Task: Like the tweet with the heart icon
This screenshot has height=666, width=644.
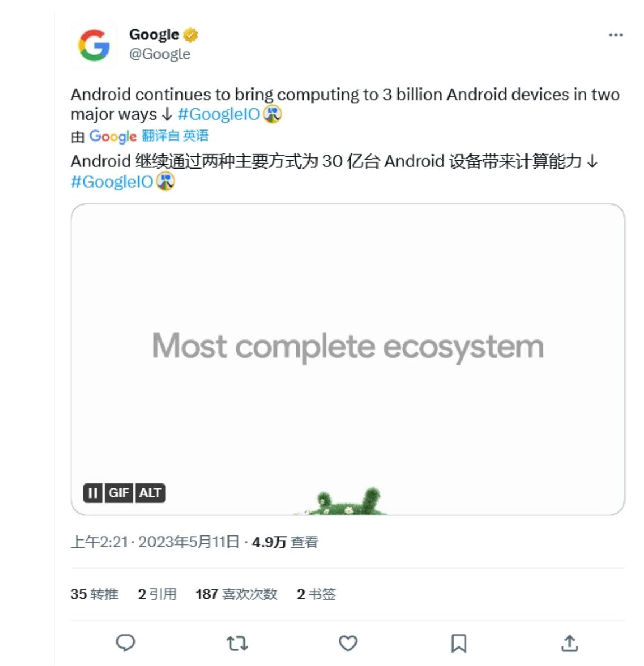Action: 348,644
